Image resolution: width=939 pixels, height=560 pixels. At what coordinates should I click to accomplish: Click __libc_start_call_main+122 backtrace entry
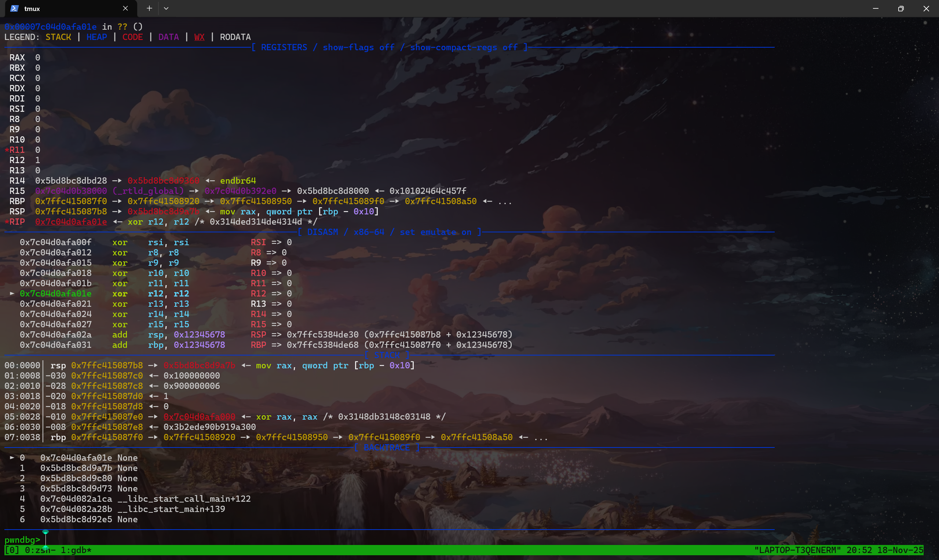(x=184, y=499)
